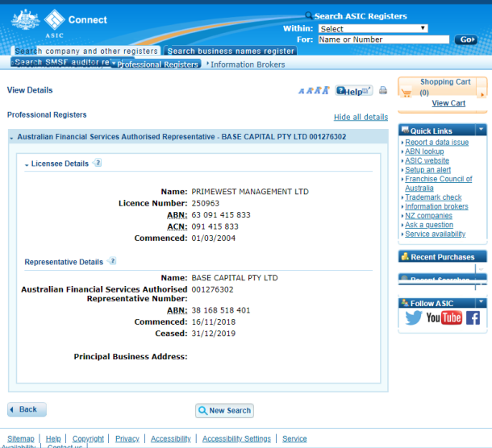Image resolution: width=492 pixels, height=448 pixels.
Task: Open Privacy footer link
Action: [x=127, y=438]
